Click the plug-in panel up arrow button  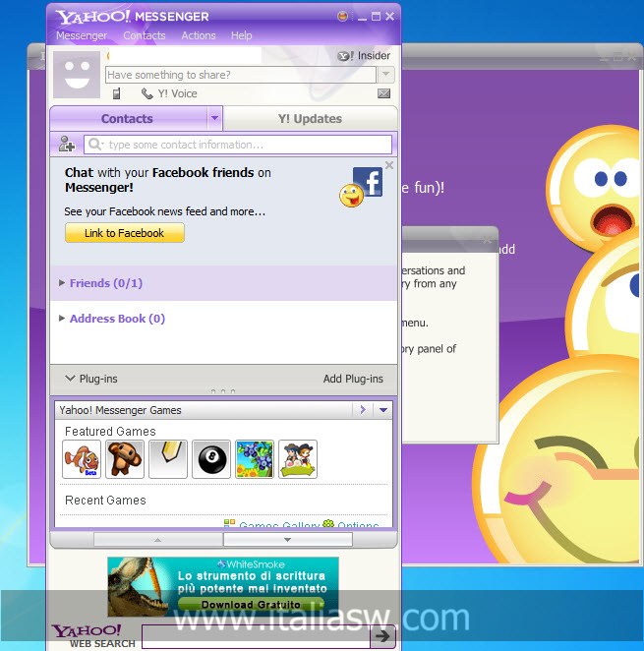point(157,540)
